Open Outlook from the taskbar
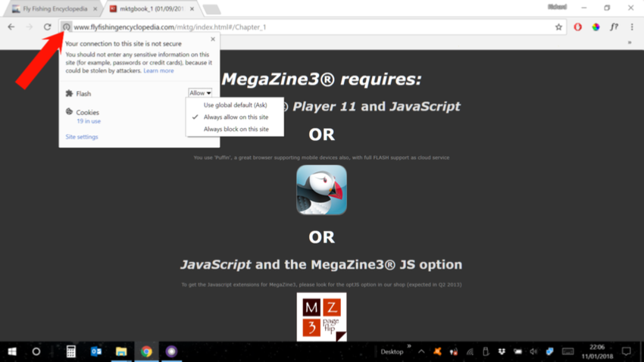This screenshot has width=644, height=362. tap(96, 351)
